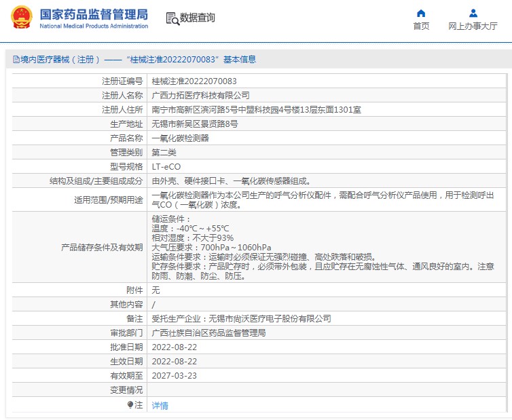
Task: Click 数据查询 heading text
Action: tap(197, 18)
